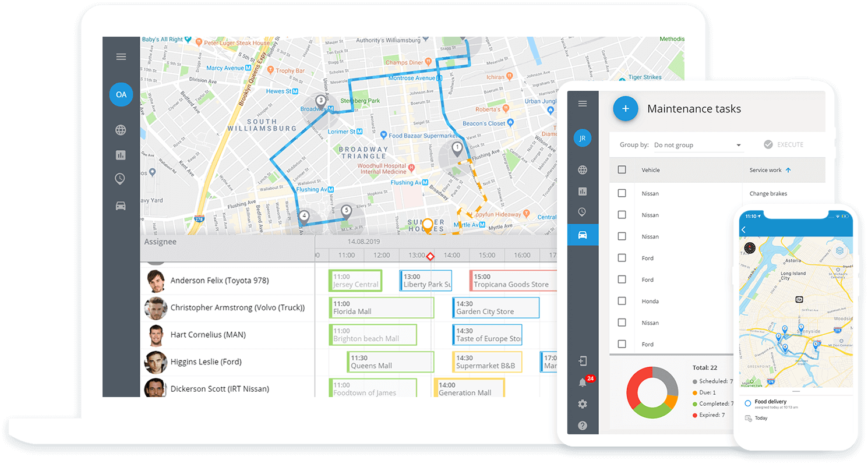The width and height of the screenshot is (868, 464).
Task: Open the 14:30 Taste of Europe task block
Action: coord(488,335)
